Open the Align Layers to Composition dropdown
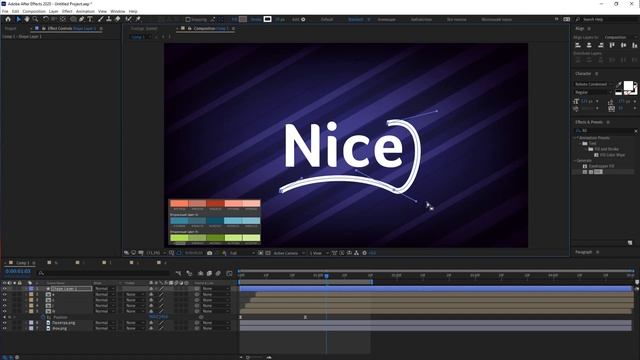Screen dimensions: 640x360 point(620,37)
